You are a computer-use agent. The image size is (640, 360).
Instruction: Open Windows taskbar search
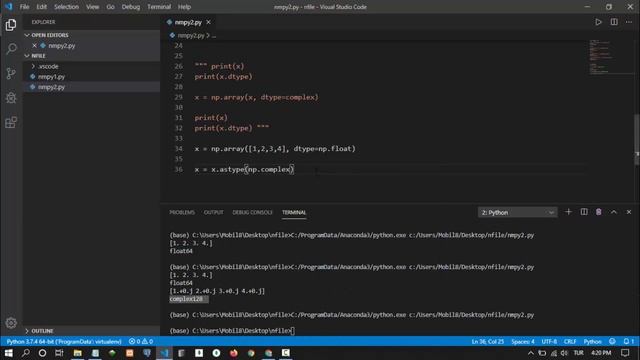click(x=25, y=353)
